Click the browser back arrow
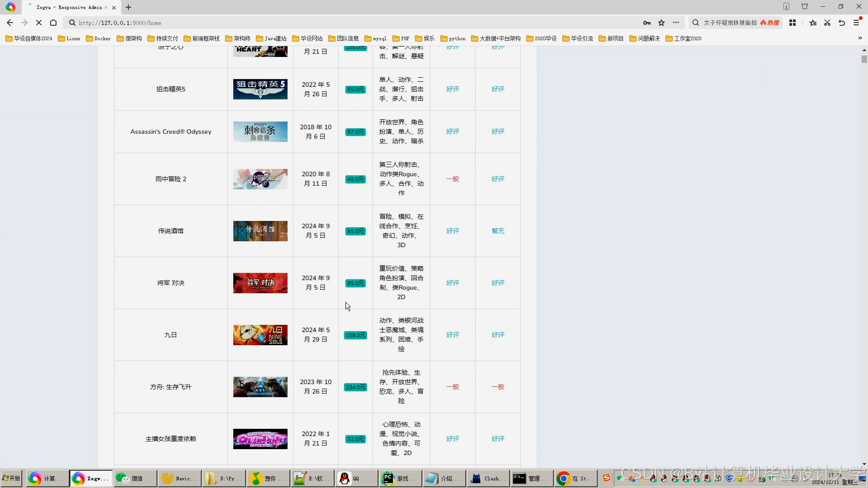 10,23
